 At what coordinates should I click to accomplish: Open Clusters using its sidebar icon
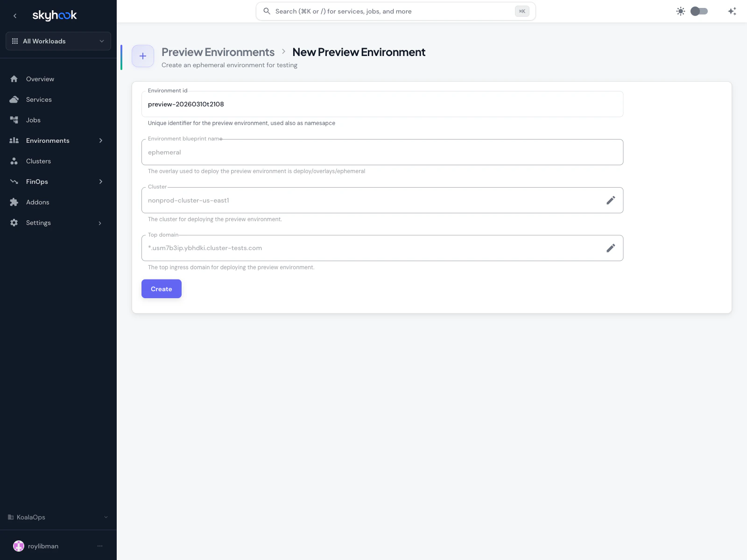[14, 161]
